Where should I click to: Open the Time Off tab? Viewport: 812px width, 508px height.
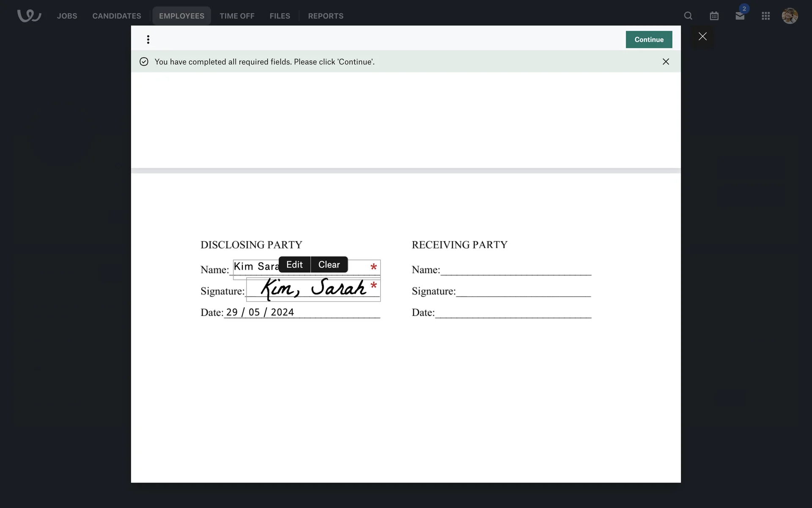click(237, 16)
